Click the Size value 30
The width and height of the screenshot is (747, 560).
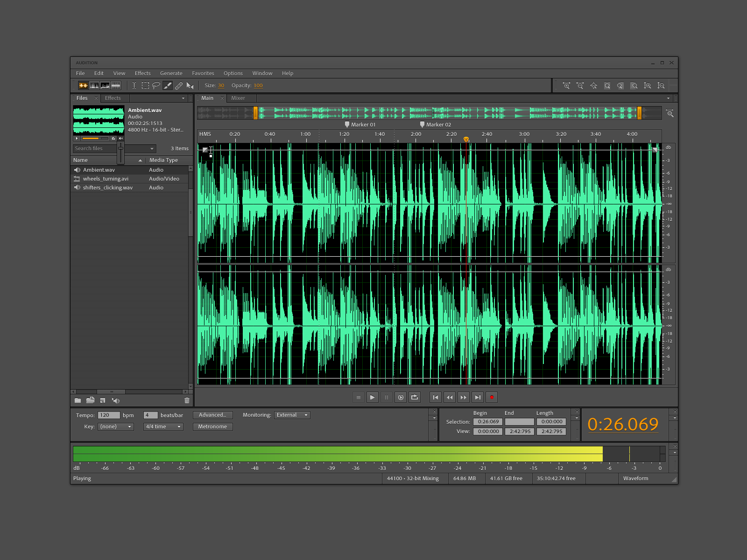click(x=221, y=85)
